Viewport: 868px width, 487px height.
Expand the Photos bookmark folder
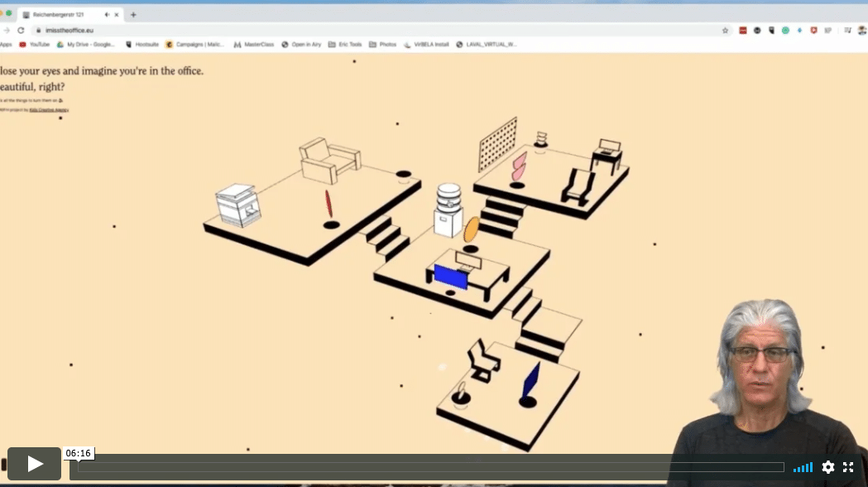tap(382, 45)
